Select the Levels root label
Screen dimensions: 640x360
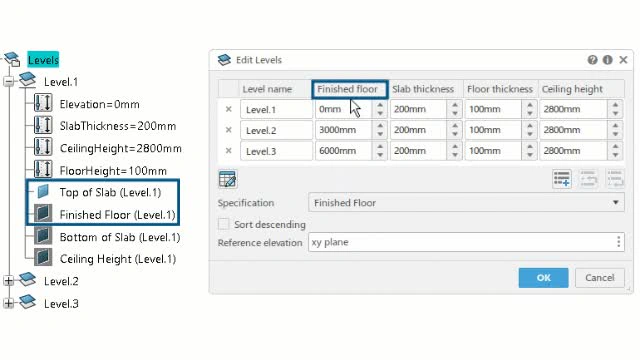43,60
